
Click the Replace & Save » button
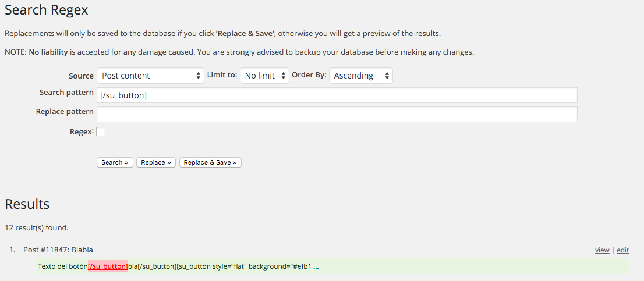click(x=210, y=162)
